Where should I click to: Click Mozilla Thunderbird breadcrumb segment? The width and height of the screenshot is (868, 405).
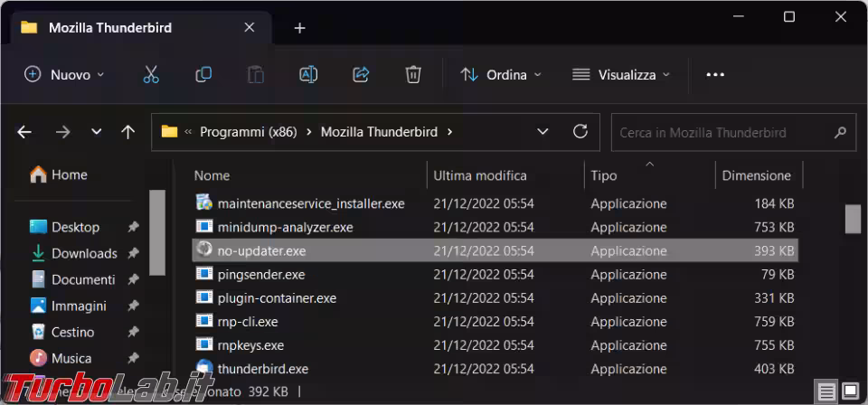coord(379,132)
